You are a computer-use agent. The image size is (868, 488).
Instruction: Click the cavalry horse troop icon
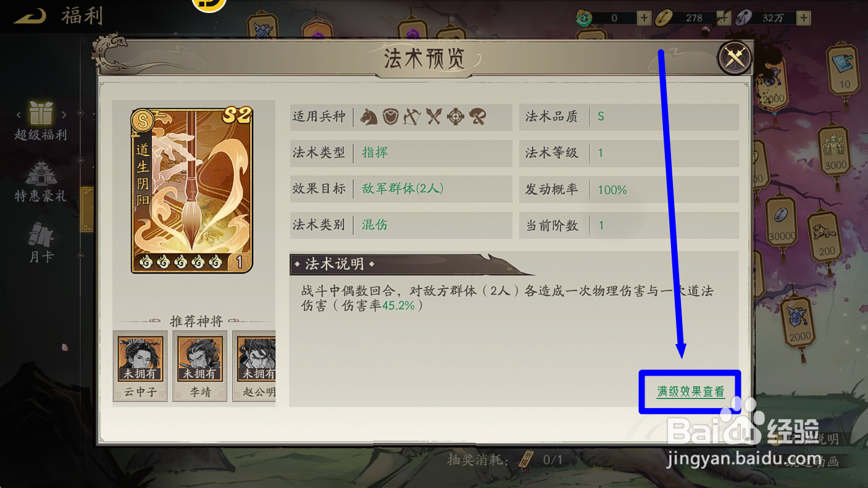[x=369, y=116]
